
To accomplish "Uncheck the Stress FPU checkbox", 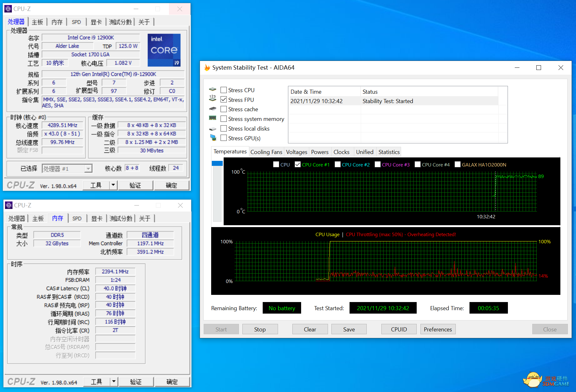I will (x=224, y=100).
